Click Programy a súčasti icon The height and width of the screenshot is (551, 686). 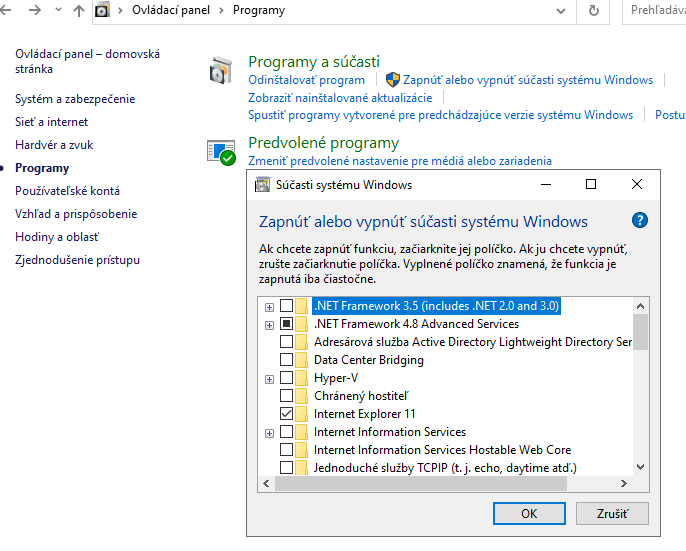(x=221, y=70)
